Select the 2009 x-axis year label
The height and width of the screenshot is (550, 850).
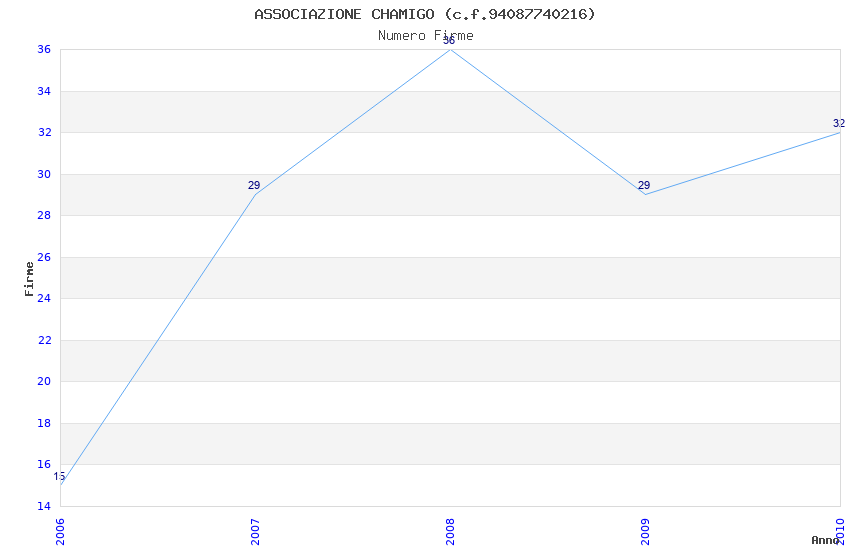pos(645,532)
